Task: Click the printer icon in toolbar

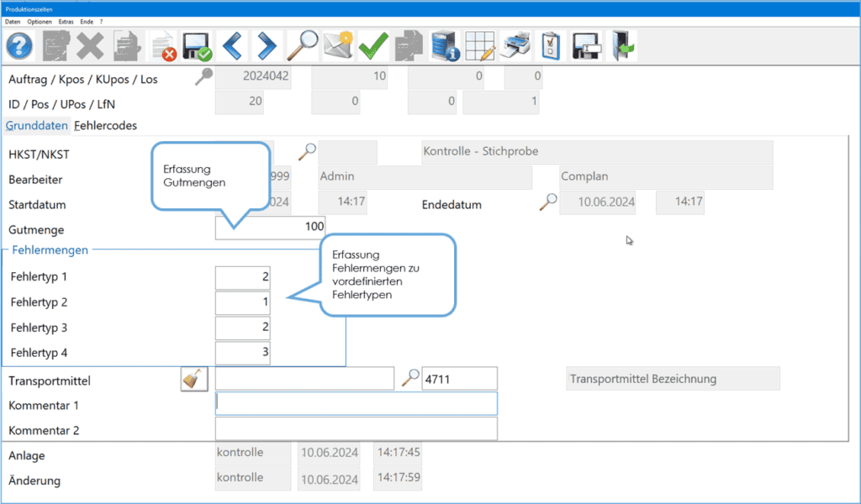Action: click(516, 45)
